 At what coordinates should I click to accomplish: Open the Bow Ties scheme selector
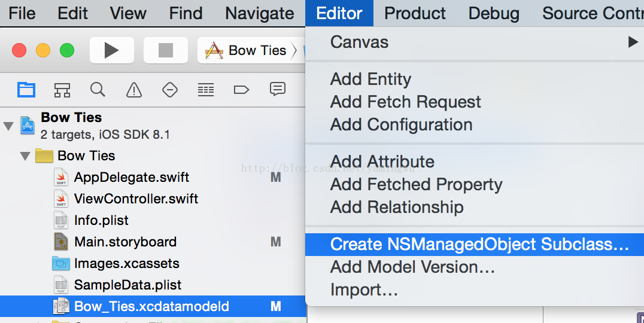pyautogui.click(x=251, y=50)
